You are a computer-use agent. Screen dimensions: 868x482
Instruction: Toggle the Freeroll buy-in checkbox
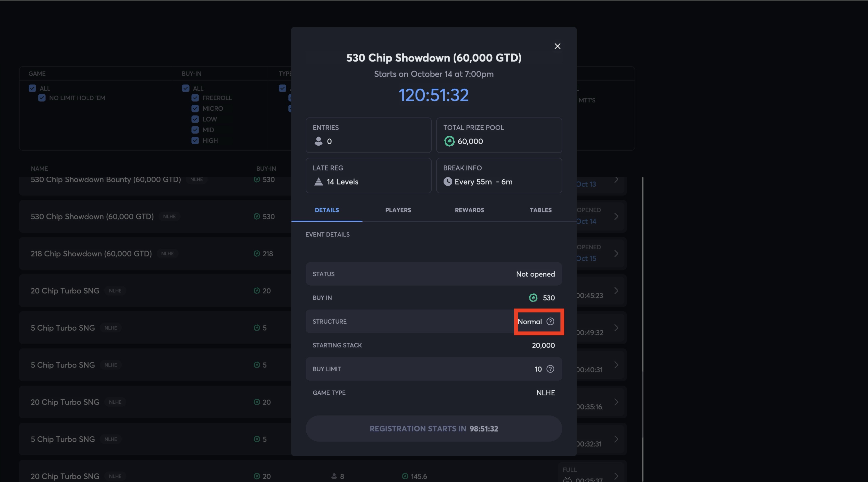195,98
